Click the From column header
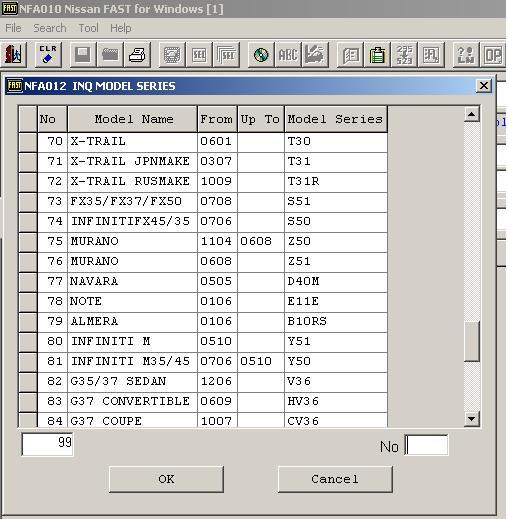 pos(217,119)
